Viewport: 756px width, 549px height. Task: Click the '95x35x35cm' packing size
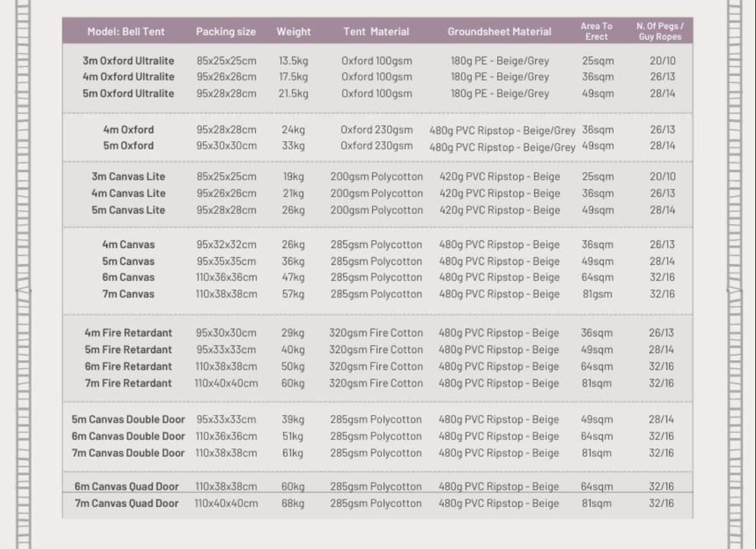coord(226,262)
